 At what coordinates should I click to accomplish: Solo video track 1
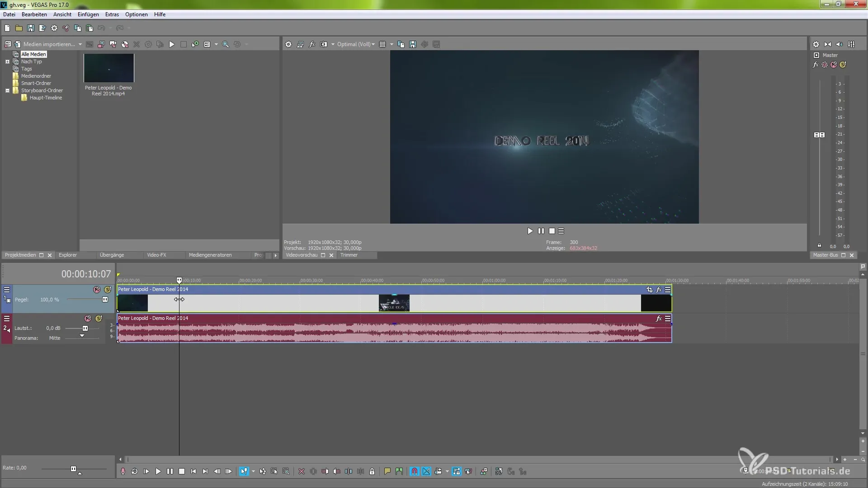(108, 290)
